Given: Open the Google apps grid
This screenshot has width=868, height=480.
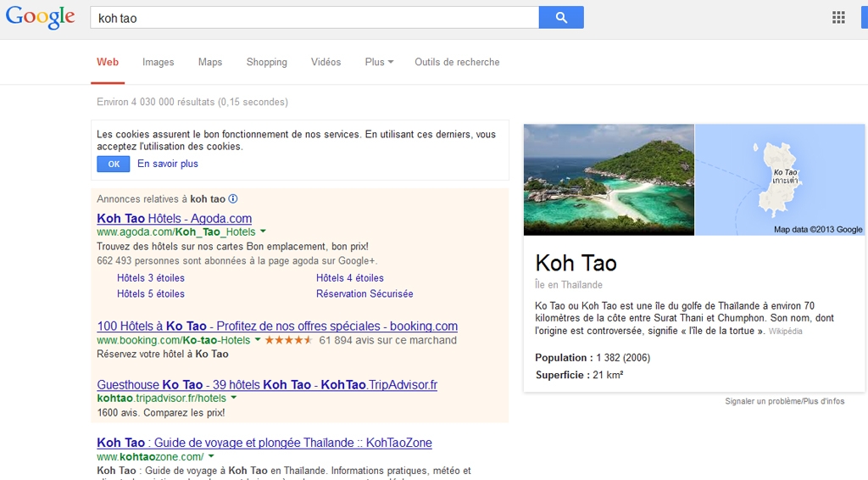Looking at the screenshot, I should (x=838, y=17).
